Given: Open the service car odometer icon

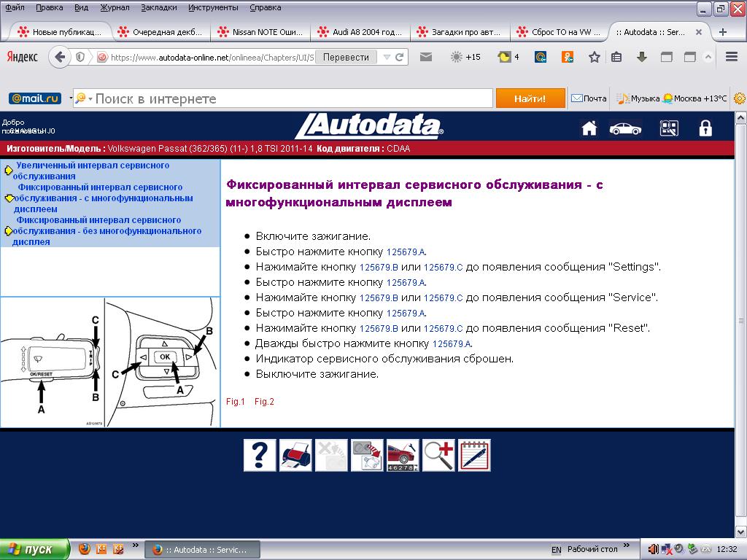Looking at the screenshot, I should [x=403, y=455].
